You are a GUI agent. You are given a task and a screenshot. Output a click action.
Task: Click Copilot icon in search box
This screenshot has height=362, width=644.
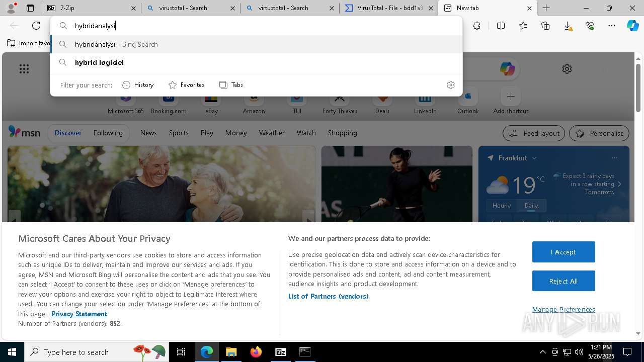[507, 69]
